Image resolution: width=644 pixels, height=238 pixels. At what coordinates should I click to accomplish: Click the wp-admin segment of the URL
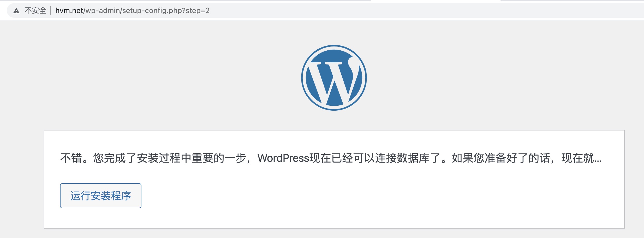103,10
